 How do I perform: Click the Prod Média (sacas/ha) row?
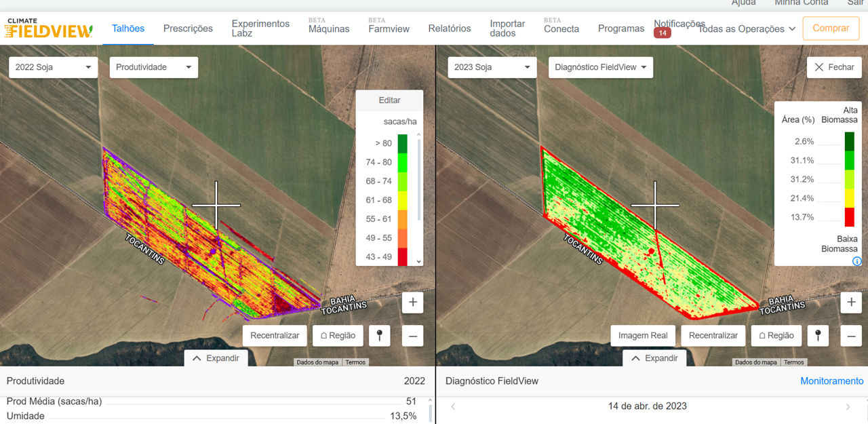tap(212, 402)
